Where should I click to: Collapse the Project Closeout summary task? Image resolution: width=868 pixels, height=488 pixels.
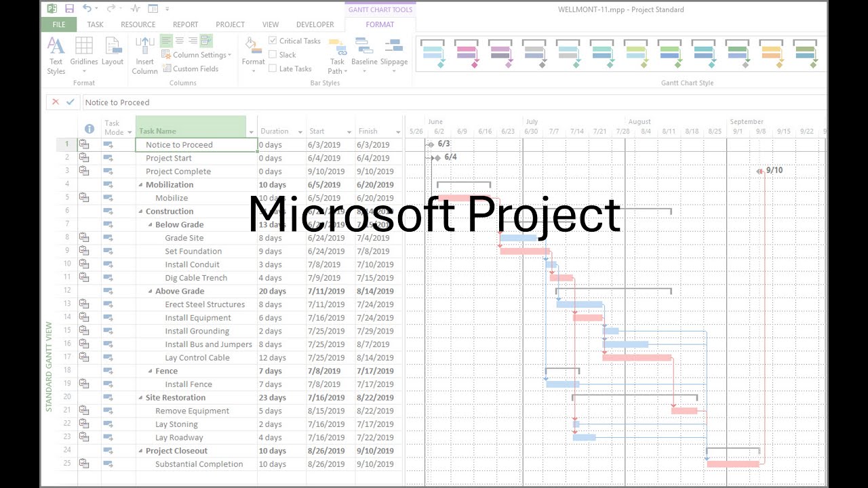coord(141,451)
